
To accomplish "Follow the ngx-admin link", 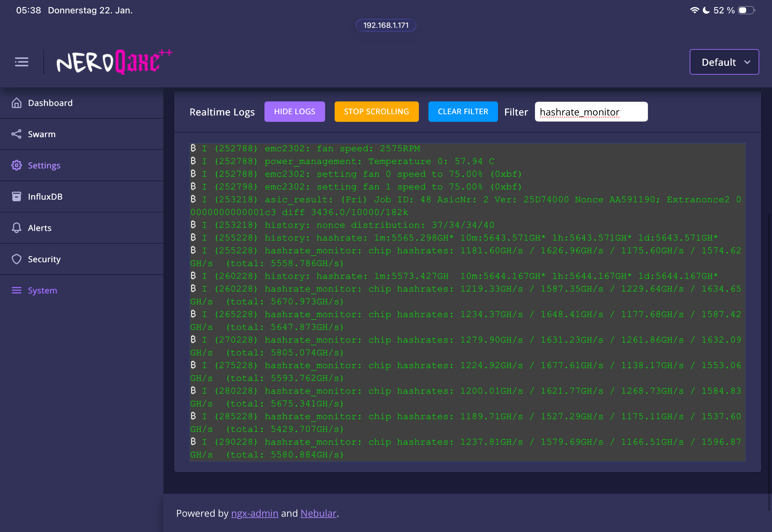I will point(255,513).
